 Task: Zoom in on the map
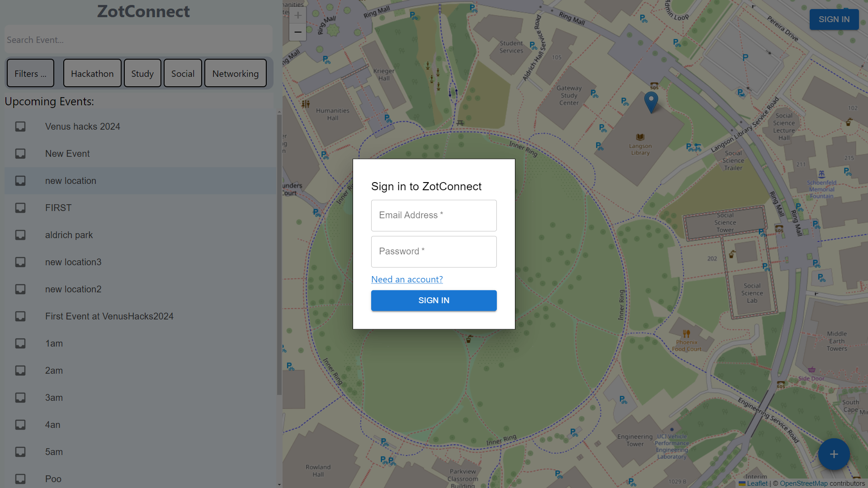[297, 15]
